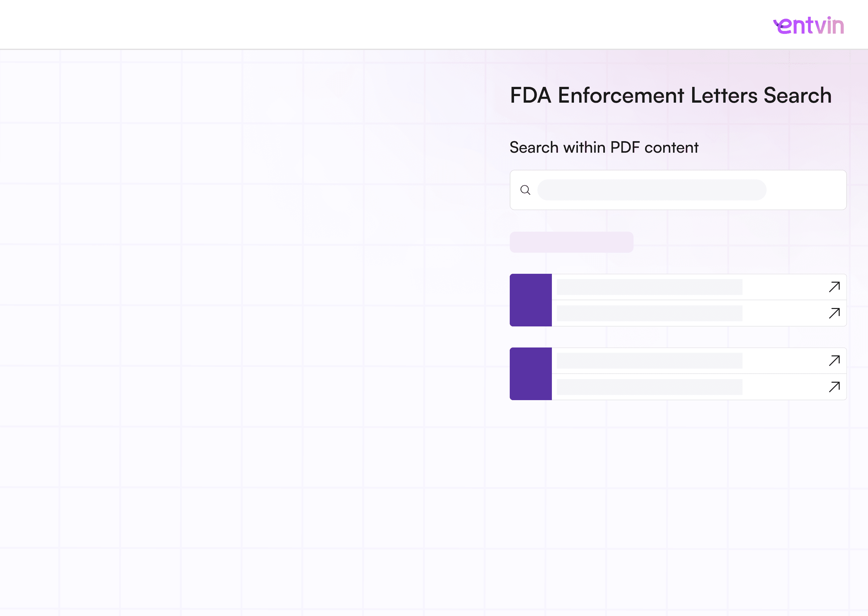The width and height of the screenshot is (868, 616).
Task: Click gray placeholder in first card's top row
Action: click(x=649, y=287)
